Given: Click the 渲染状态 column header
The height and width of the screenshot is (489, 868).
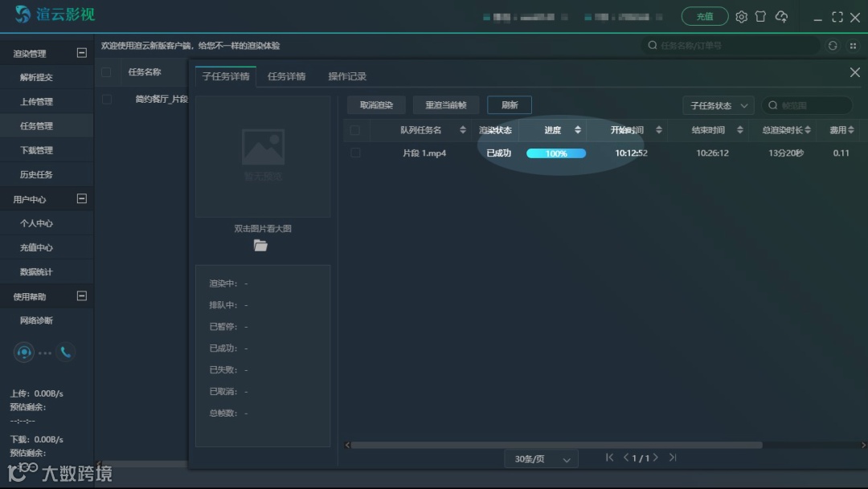Looking at the screenshot, I should click(x=495, y=130).
